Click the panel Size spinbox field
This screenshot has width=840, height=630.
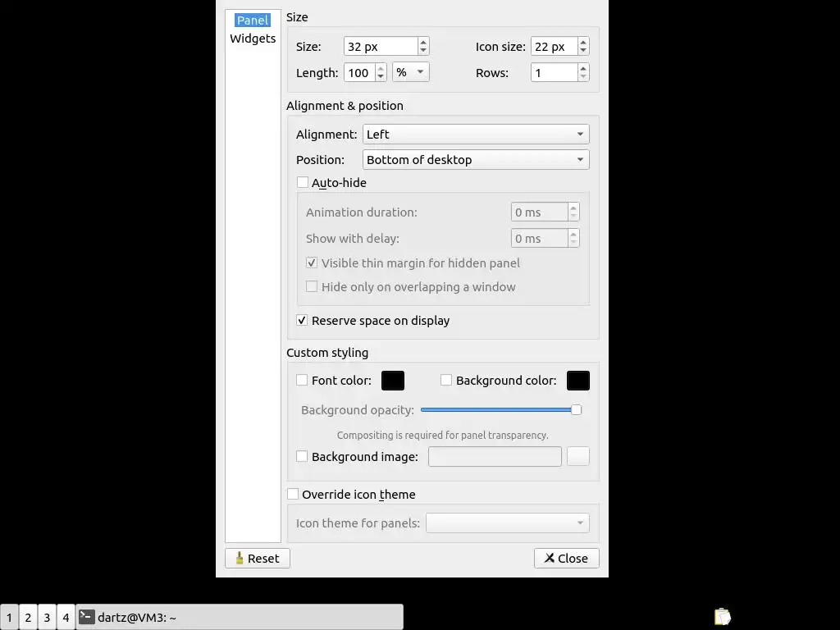381,47
